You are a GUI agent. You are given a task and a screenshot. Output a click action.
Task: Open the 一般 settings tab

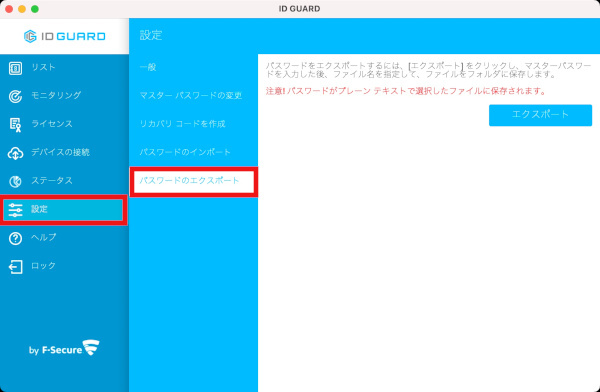(193, 67)
